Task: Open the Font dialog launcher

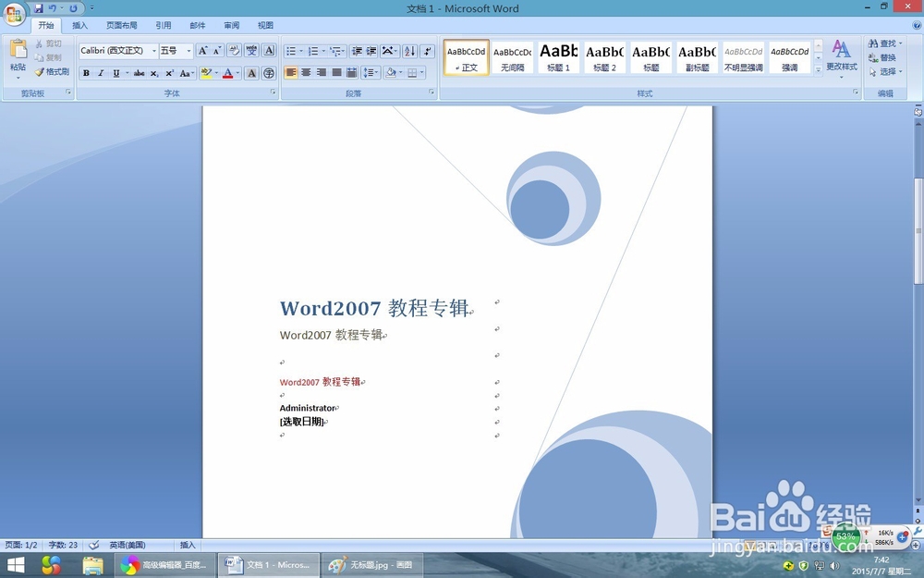Action: (x=273, y=92)
